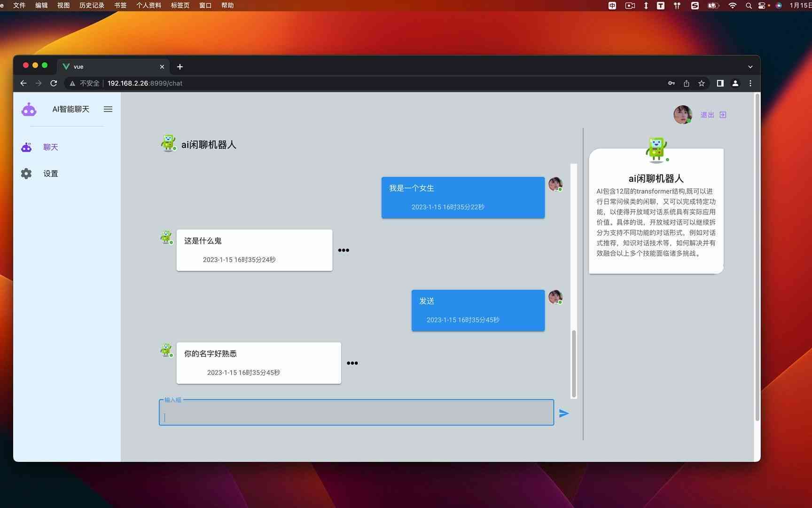Go back in browser history

point(23,83)
